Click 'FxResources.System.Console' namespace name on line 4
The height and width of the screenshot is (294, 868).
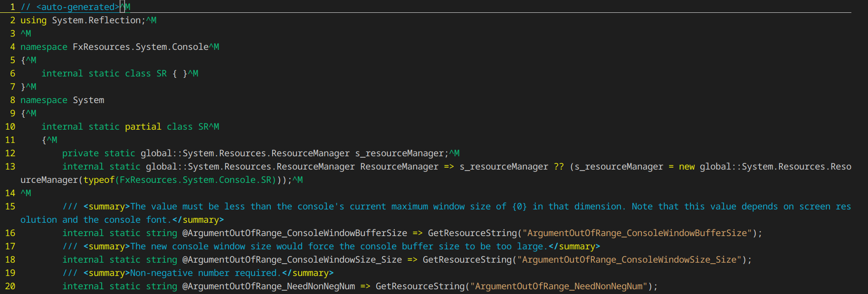pyautogui.click(x=141, y=47)
